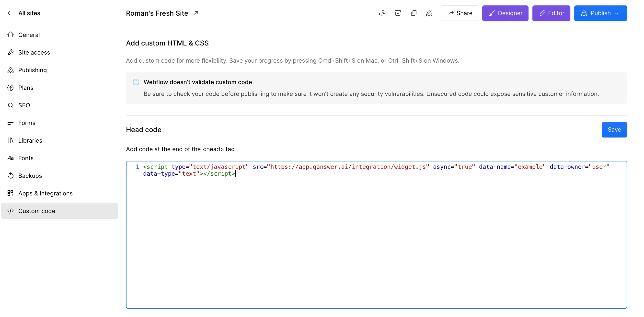Open the General settings tab
This screenshot has height=317, width=644.
[x=59, y=35]
